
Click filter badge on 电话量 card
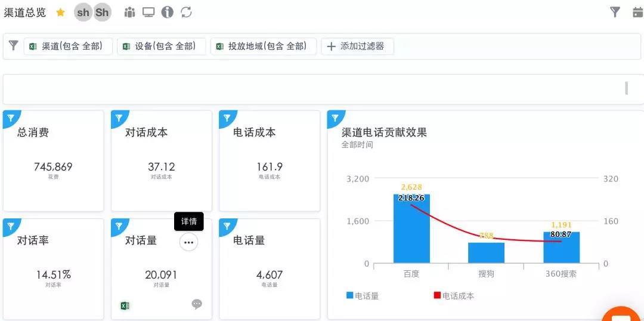[x=227, y=226]
